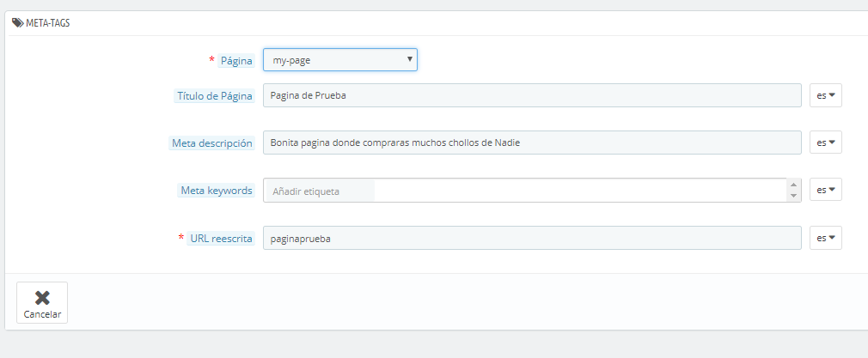This screenshot has height=358, width=868.
Task: Click the X icon of Cancelar
Action: [x=42, y=298]
